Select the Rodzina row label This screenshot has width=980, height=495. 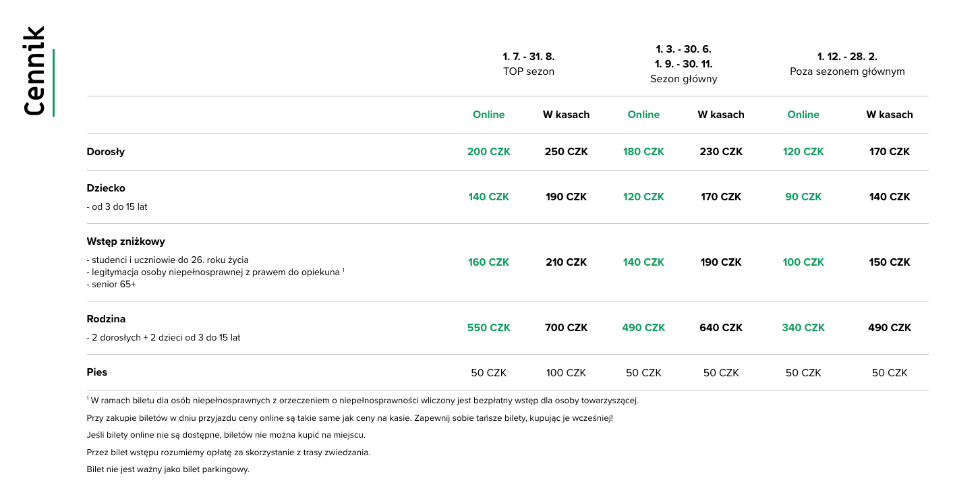tap(106, 319)
